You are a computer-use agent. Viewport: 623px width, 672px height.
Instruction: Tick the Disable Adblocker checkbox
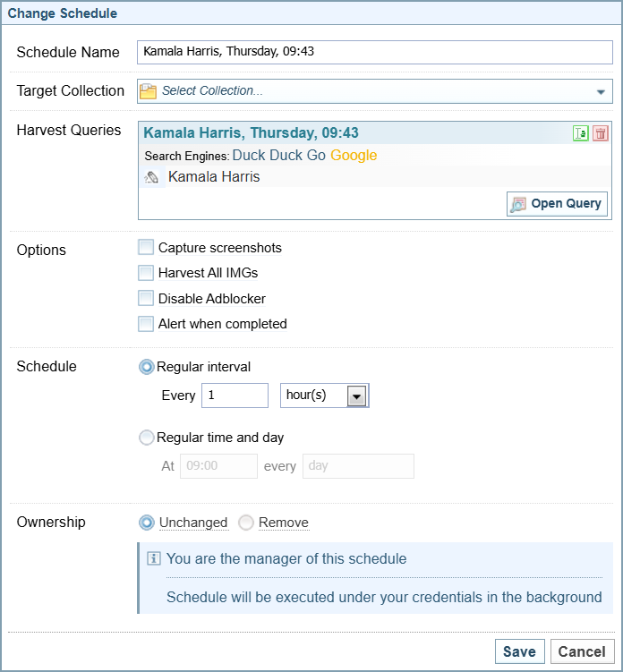tap(146, 299)
